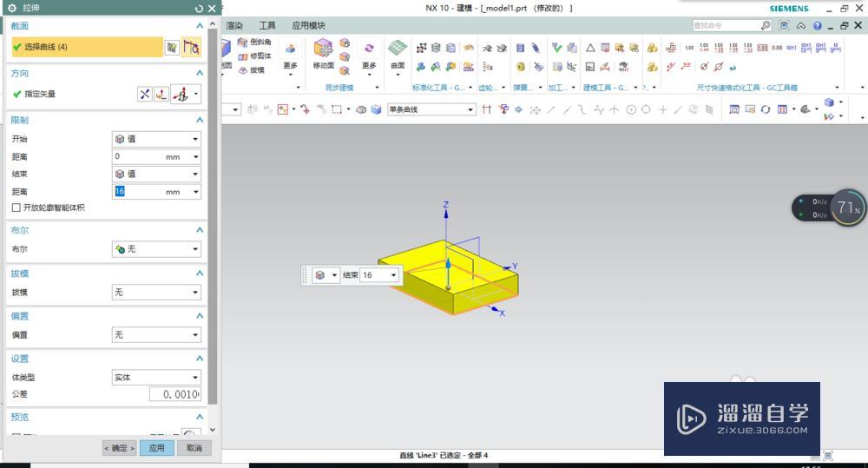The height and width of the screenshot is (468, 868).
Task: Collapse the 布尔 section
Action: pos(200,230)
